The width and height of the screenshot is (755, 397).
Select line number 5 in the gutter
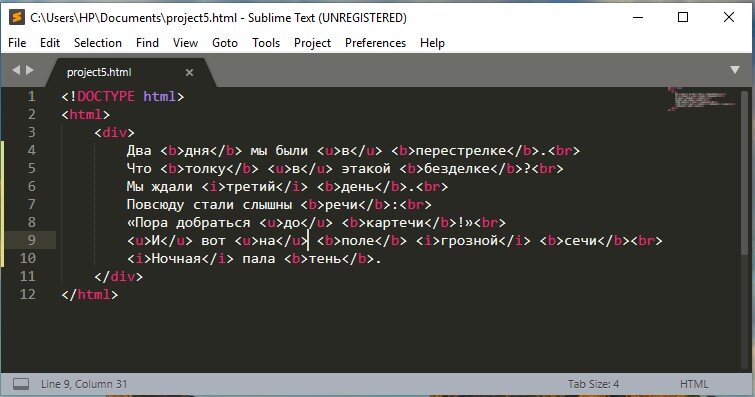pos(31,168)
